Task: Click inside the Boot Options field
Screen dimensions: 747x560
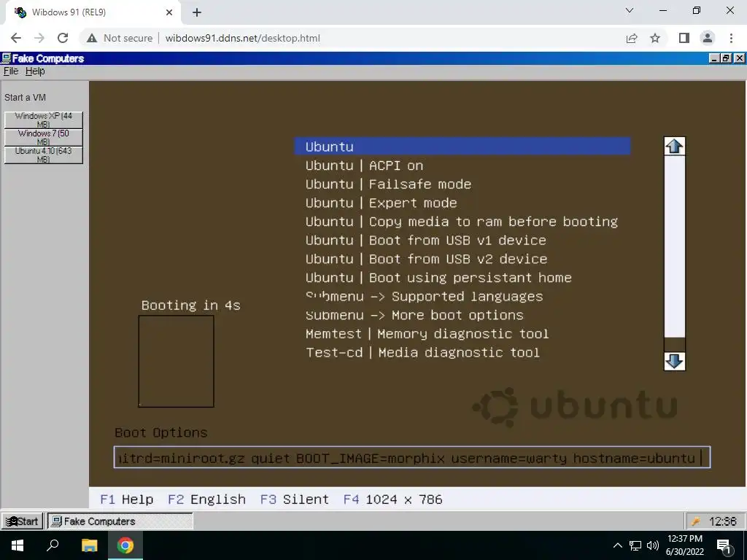Action: tap(411, 457)
